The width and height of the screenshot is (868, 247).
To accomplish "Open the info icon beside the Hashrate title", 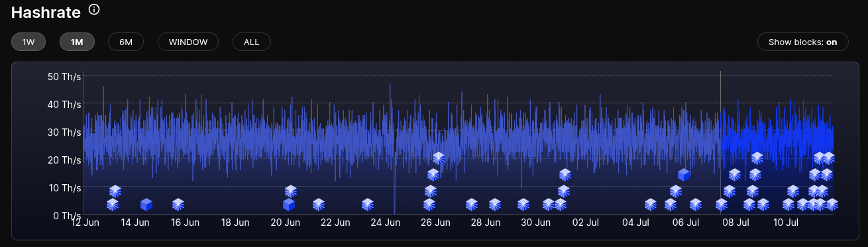I will pyautogui.click(x=95, y=10).
